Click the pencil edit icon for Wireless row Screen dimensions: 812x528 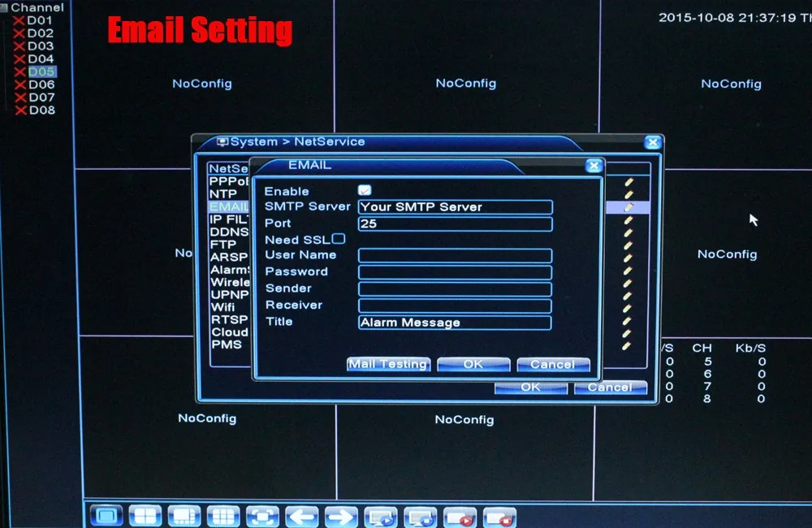[x=628, y=283]
